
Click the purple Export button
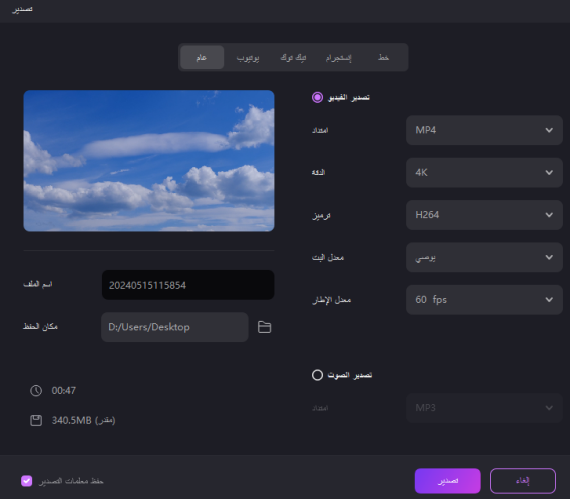click(x=447, y=481)
